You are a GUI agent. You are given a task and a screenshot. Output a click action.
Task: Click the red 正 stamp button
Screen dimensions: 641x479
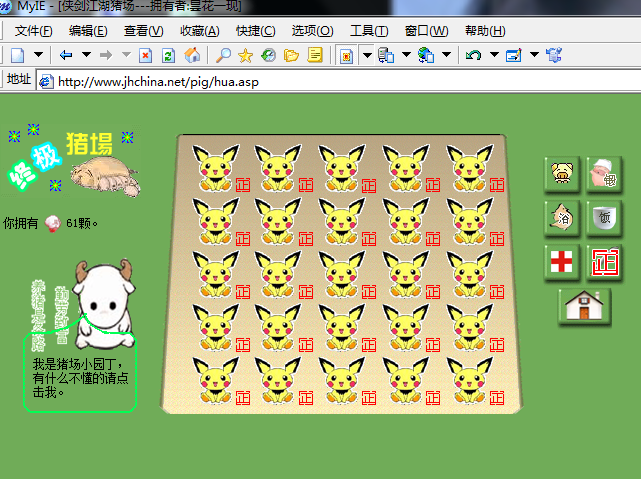click(x=605, y=262)
